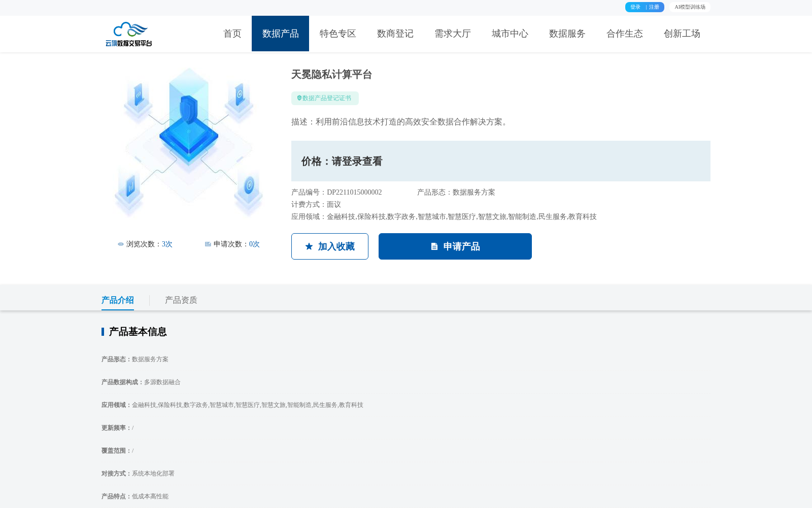Click the 注册 link
The width and height of the screenshot is (812, 508).
click(x=654, y=7)
